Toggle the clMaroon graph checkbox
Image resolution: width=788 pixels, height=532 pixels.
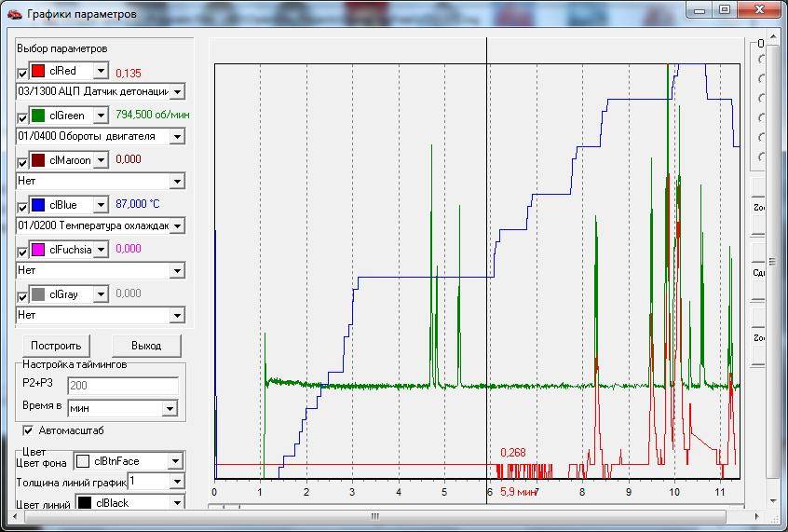(x=23, y=161)
